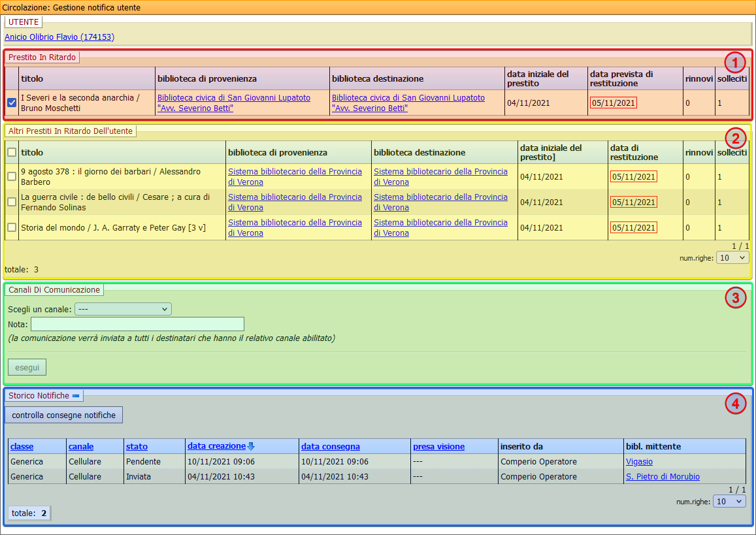This screenshot has width=756, height=535.
Task: Click the sort arrow next to data creazione
Action: 251,446
